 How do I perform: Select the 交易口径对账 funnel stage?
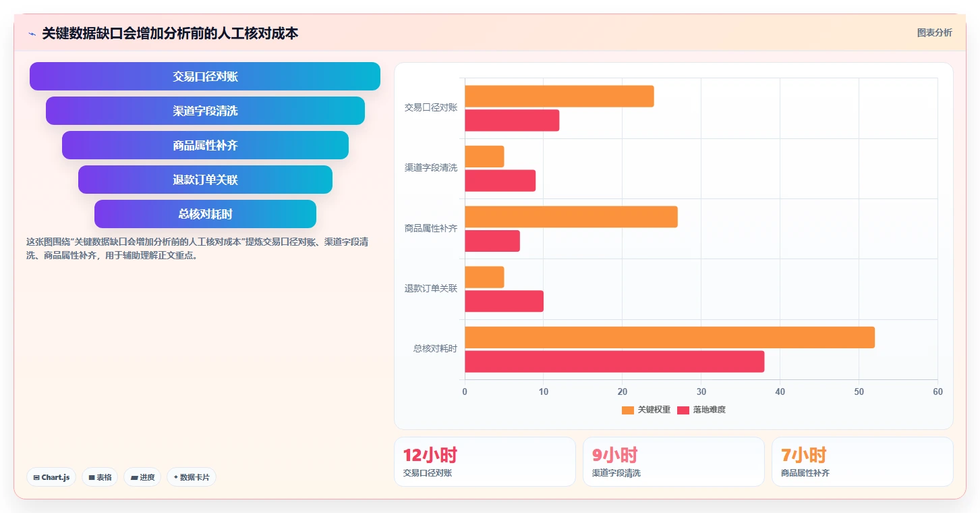[x=205, y=76]
